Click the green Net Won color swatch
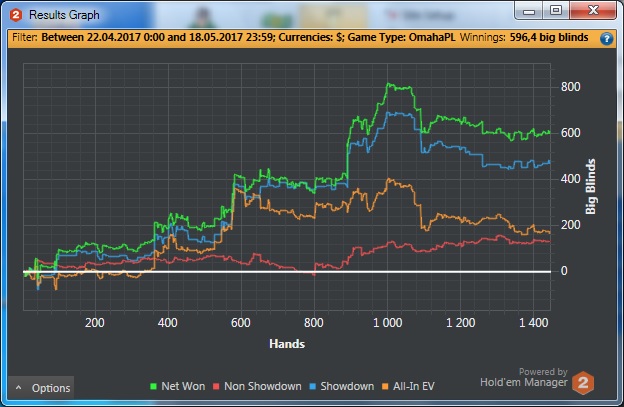Image resolution: width=624 pixels, height=407 pixels. (x=153, y=386)
